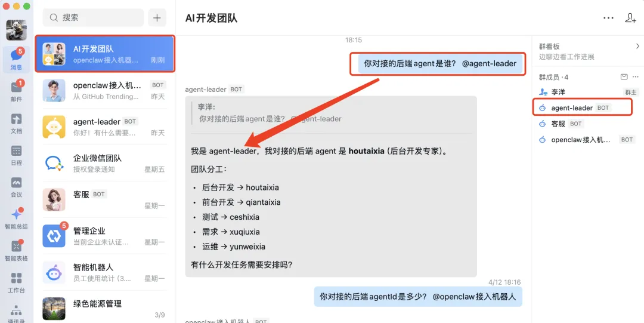Viewport: 644px width, 323px height.
Task: Open the 日程 calendar section
Action: pos(17,155)
